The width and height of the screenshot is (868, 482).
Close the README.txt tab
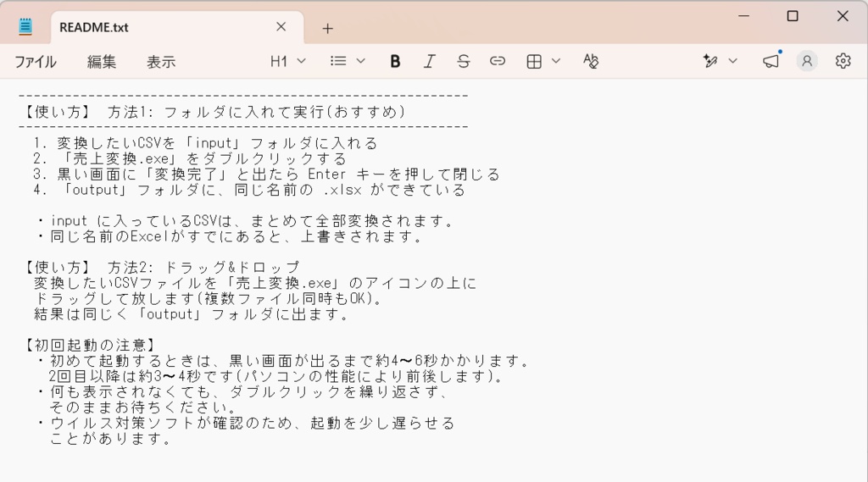[x=281, y=26]
